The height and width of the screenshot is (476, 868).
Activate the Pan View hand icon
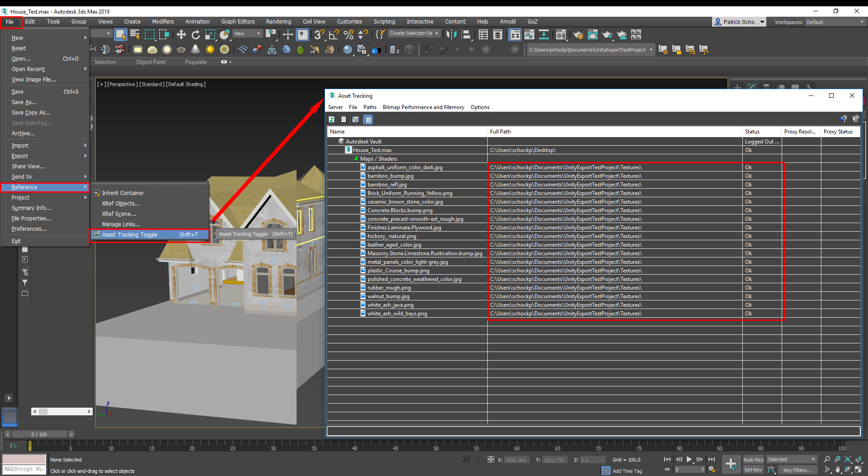click(838, 470)
